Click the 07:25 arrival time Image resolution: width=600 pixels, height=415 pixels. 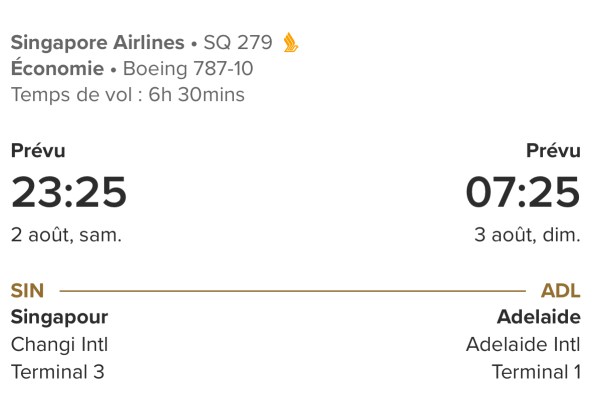(x=522, y=192)
